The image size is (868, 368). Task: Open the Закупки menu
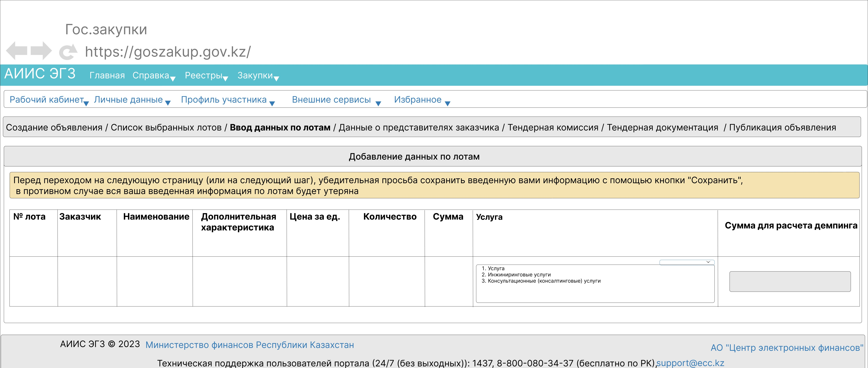pos(255,75)
